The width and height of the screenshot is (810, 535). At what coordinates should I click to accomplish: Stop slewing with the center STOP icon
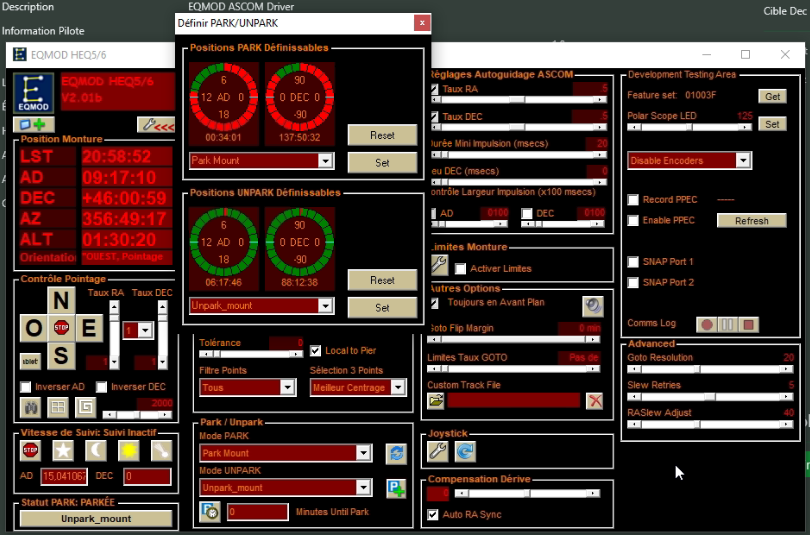61,327
